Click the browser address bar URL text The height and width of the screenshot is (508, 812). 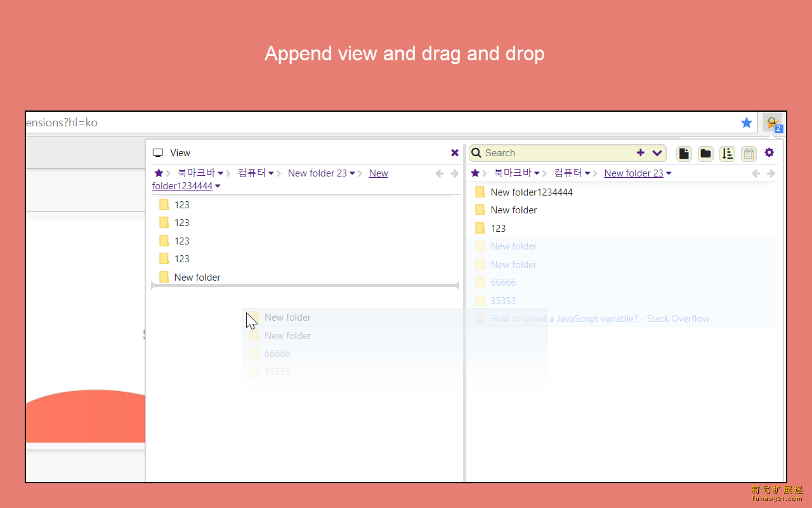pyautogui.click(x=62, y=122)
